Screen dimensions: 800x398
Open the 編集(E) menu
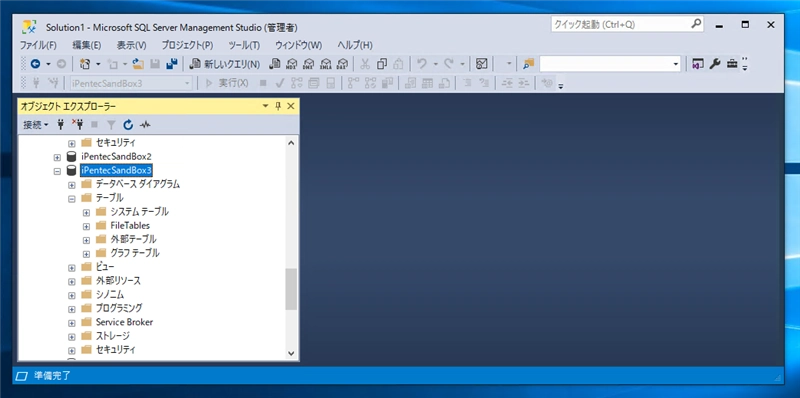coord(87,45)
